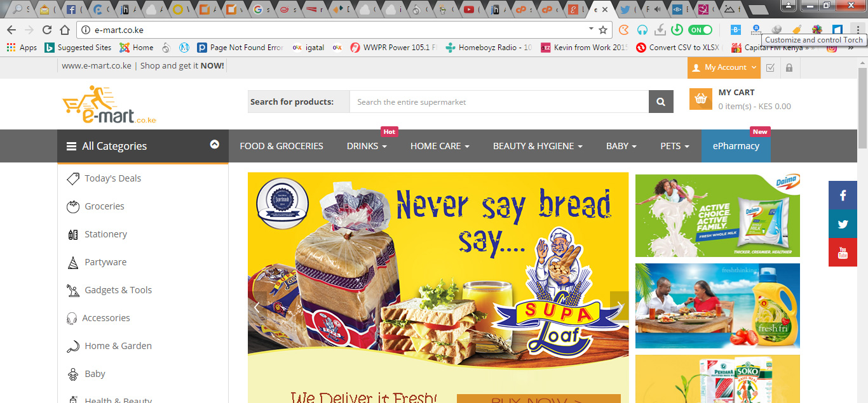This screenshot has width=868, height=403.
Task: Advance the banner with the next arrow
Action: (x=619, y=306)
